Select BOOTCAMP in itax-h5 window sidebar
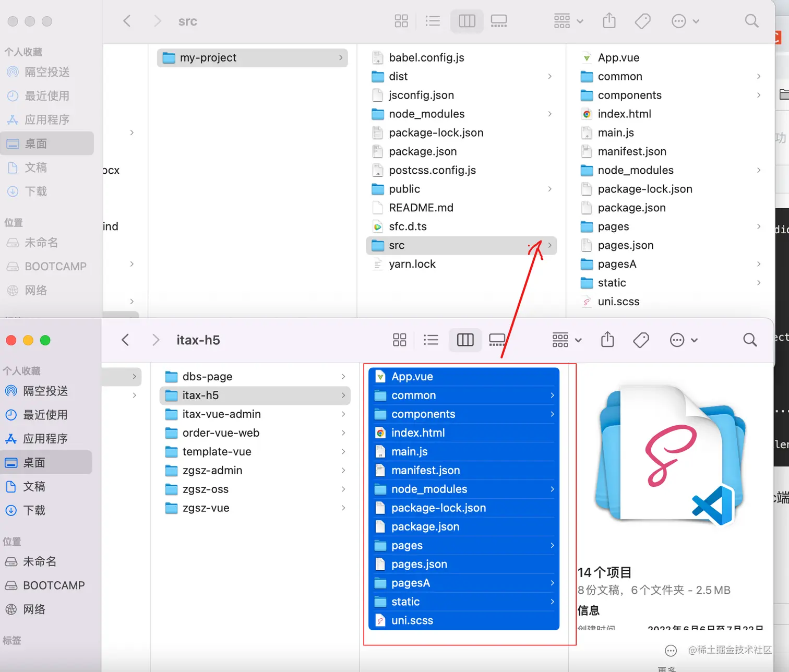This screenshot has height=672, width=789. 46,585
